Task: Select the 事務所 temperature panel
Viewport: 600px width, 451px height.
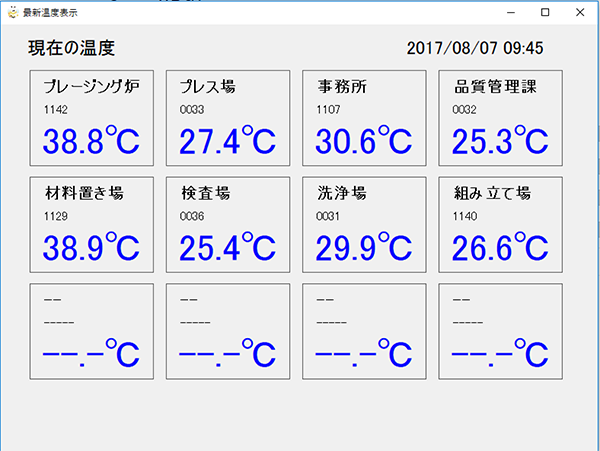Action: [364, 118]
